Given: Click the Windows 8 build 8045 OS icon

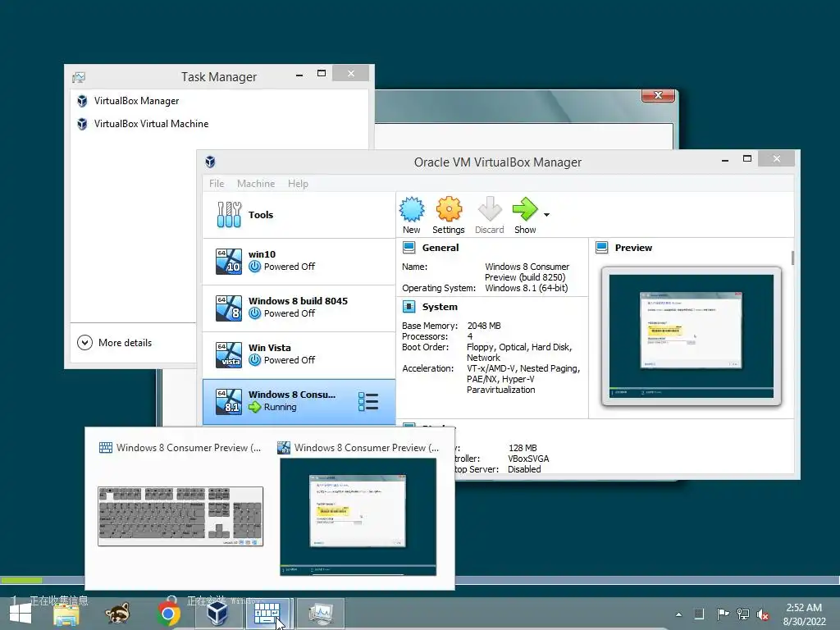Looking at the screenshot, I should 229,308.
